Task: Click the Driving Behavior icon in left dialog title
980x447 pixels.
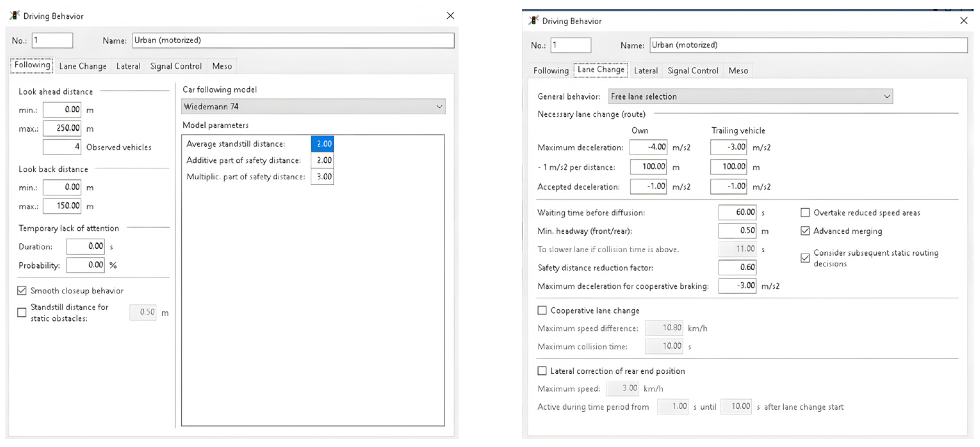Action: pos(14,16)
